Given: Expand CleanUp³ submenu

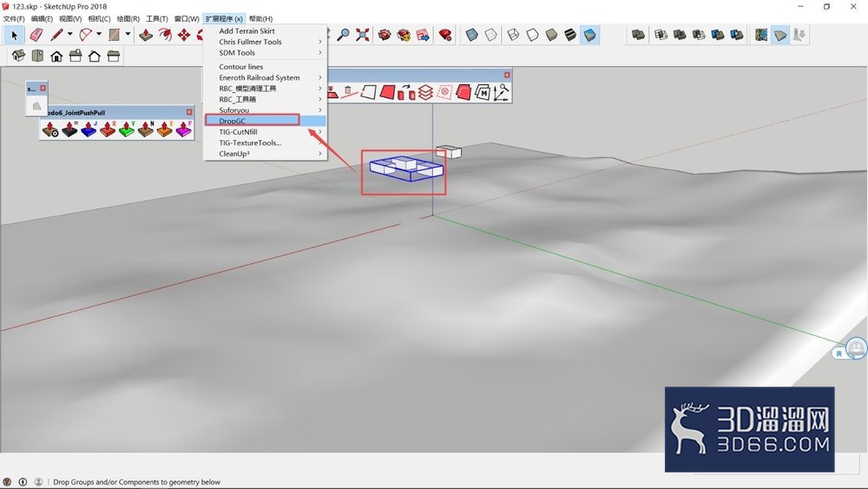Looking at the screenshot, I should point(265,154).
